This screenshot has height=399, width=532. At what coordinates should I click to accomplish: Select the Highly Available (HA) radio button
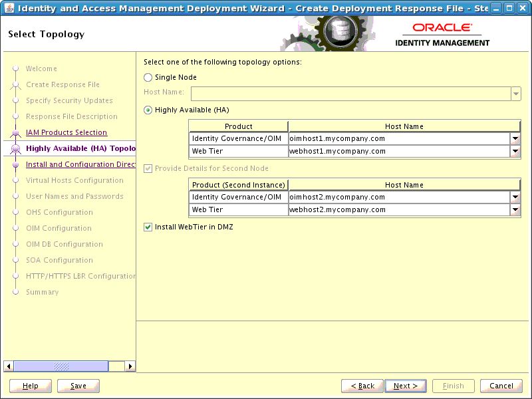(148, 110)
